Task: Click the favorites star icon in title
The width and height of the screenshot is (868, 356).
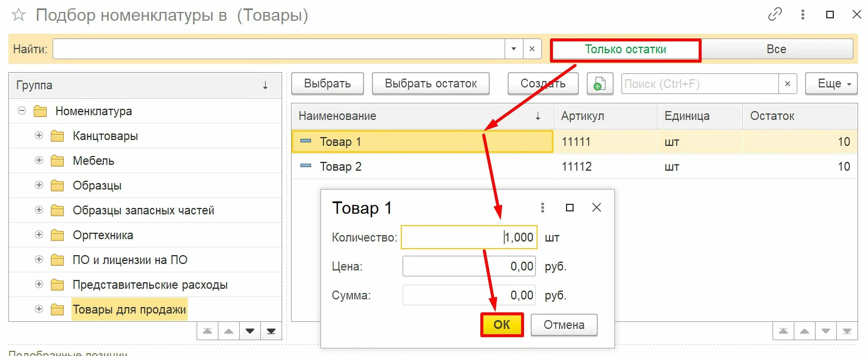Action: [19, 15]
